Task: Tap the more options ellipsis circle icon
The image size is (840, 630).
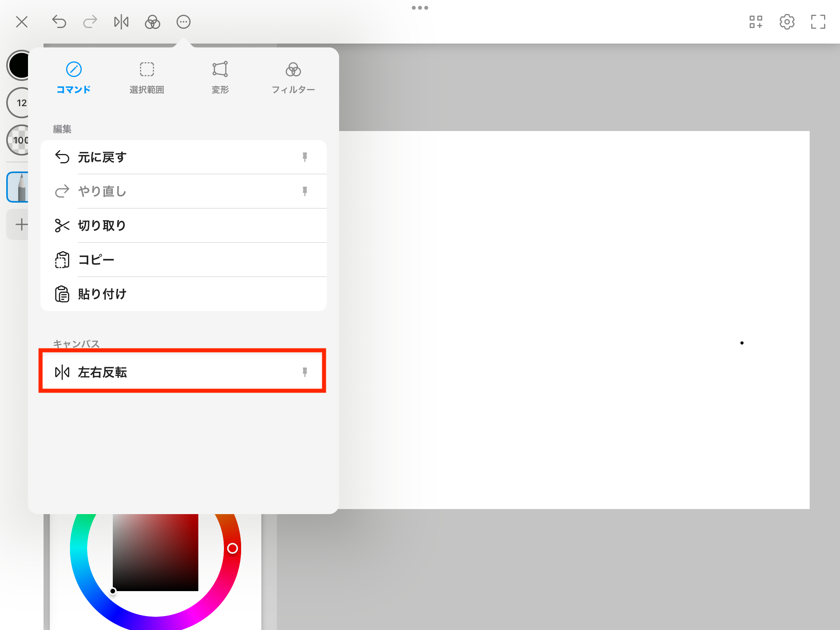Action: [184, 22]
